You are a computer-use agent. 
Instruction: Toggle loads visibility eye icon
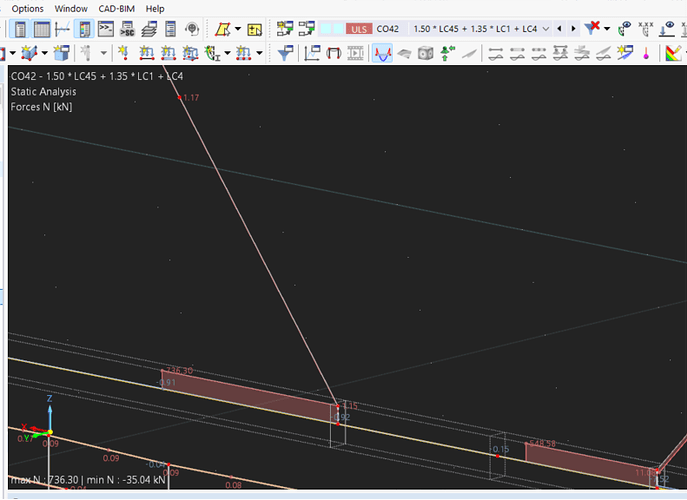[667, 29]
